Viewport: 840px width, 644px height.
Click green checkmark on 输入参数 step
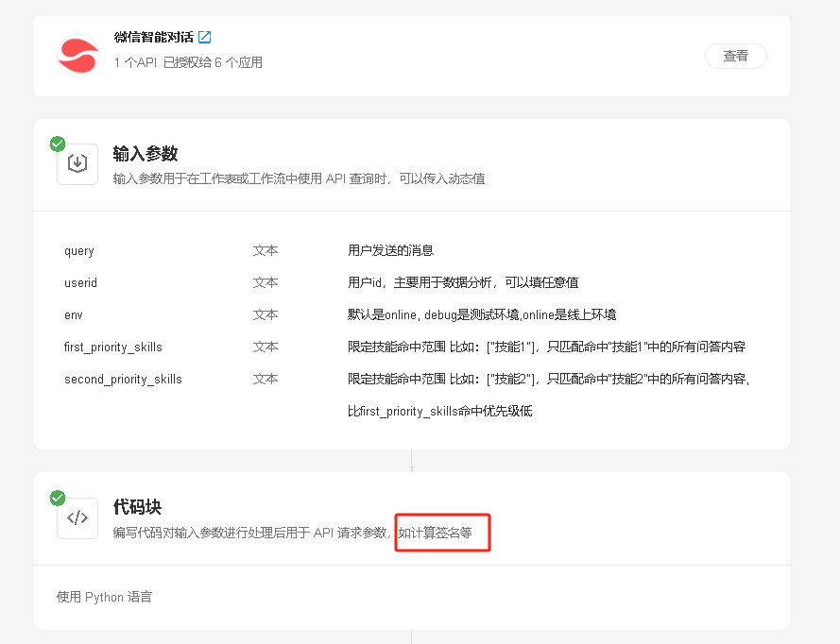tap(58, 144)
